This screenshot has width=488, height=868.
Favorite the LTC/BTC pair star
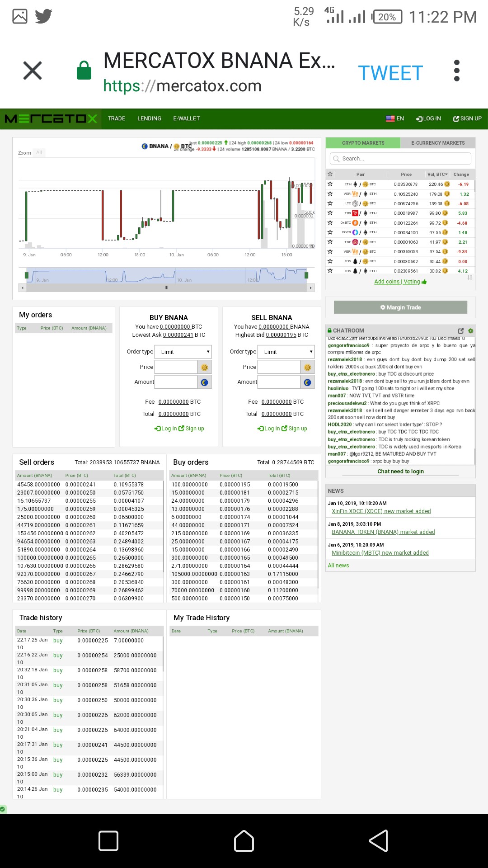[330, 203]
